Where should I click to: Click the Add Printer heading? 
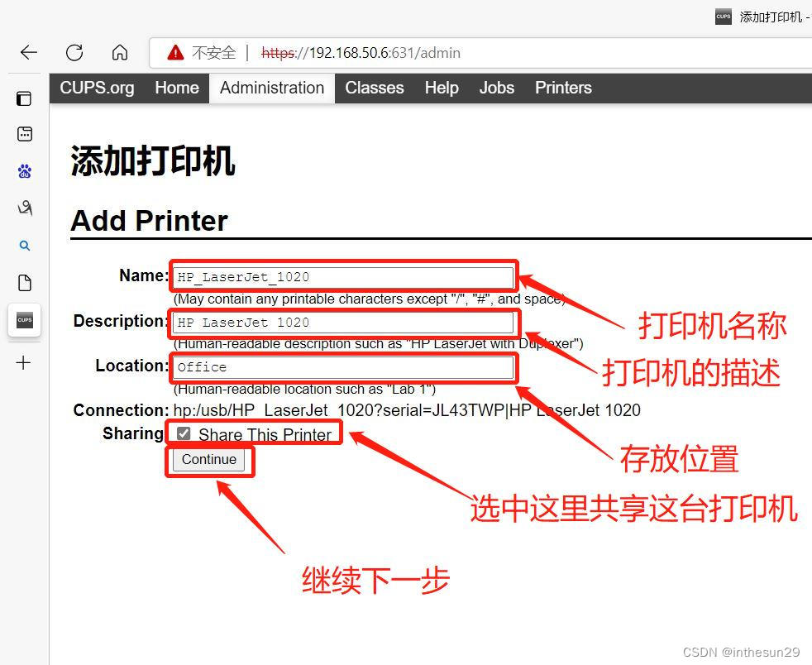[x=149, y=221]
